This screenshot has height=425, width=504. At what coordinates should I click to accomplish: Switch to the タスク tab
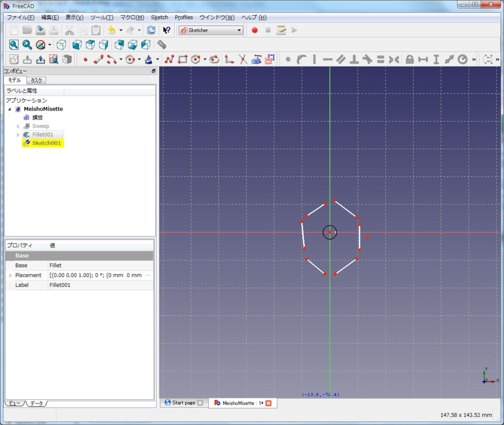tap(36, 80)
